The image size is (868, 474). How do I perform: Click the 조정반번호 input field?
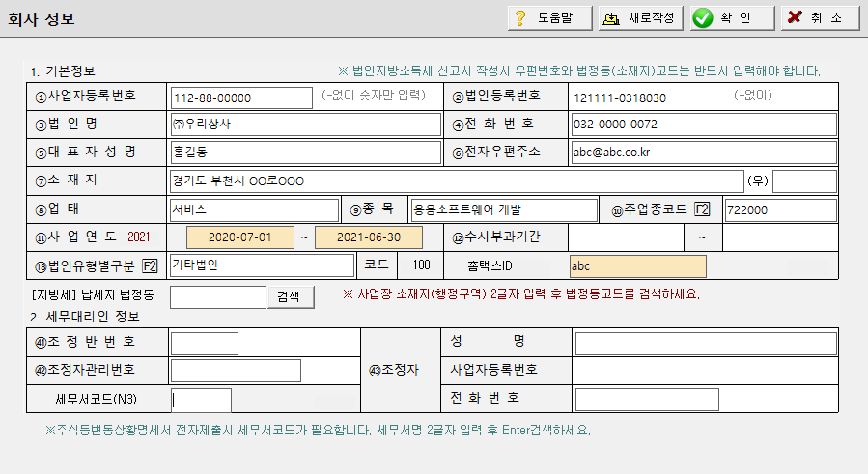pos(205,344)
